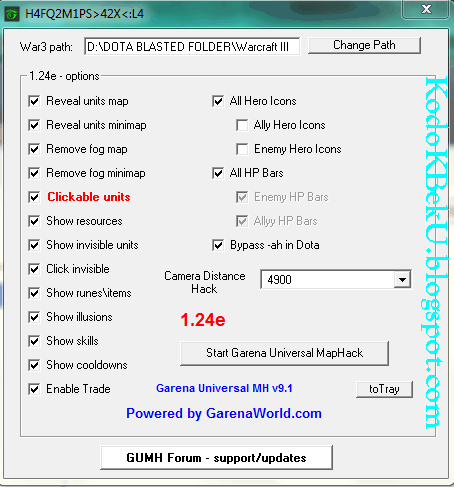454x489 pixels.
Task: Close the MapHack window
Action: pos(426,9)
